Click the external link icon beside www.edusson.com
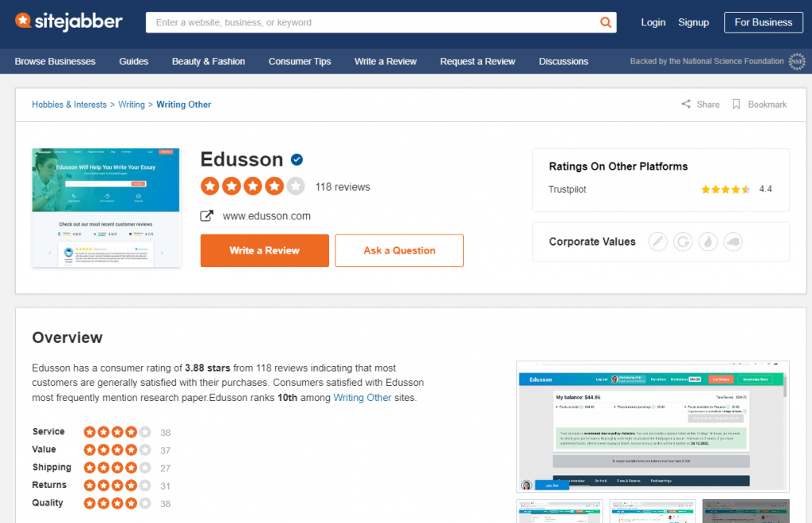 point(207,216)
